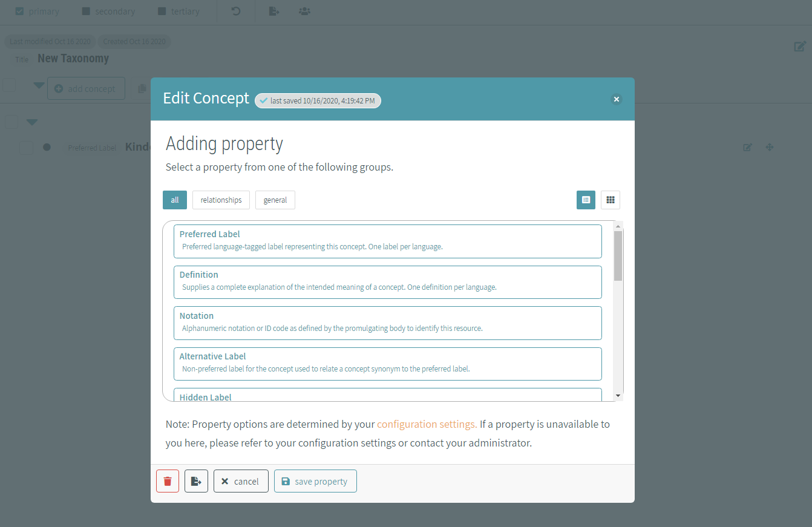Open the configuration settings link
Screen dimensions: 812x527
427,424
